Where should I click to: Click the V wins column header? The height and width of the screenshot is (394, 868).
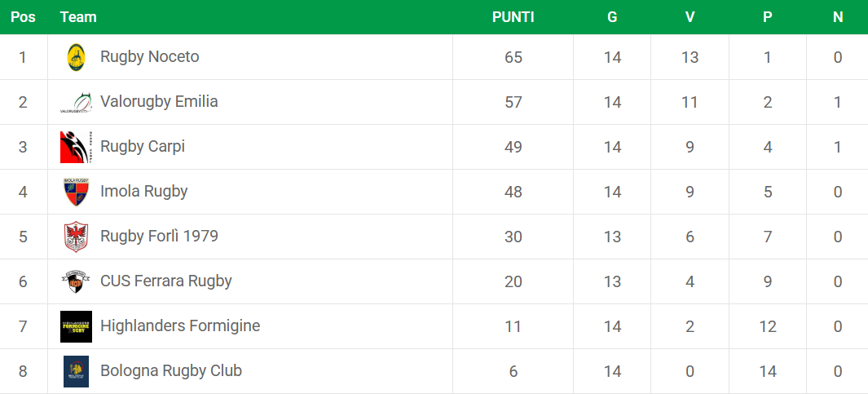tap(690, 17)
